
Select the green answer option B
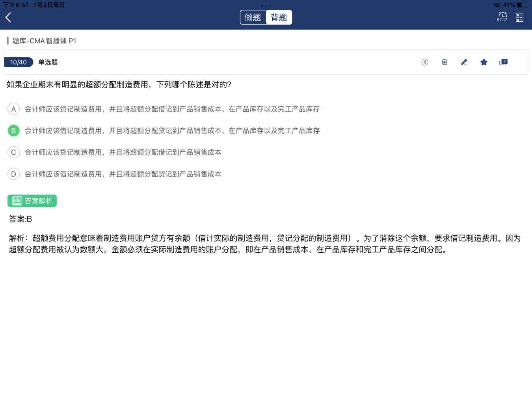(x=14, y=131)
